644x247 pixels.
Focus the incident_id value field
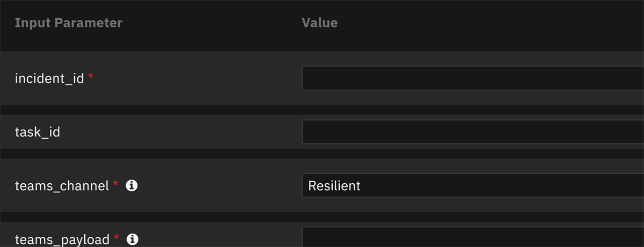(x=472, y=78)
